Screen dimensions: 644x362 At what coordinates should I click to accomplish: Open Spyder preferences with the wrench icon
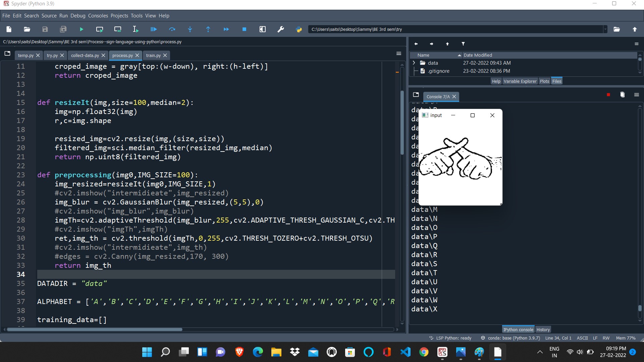[x=281, y=29]
